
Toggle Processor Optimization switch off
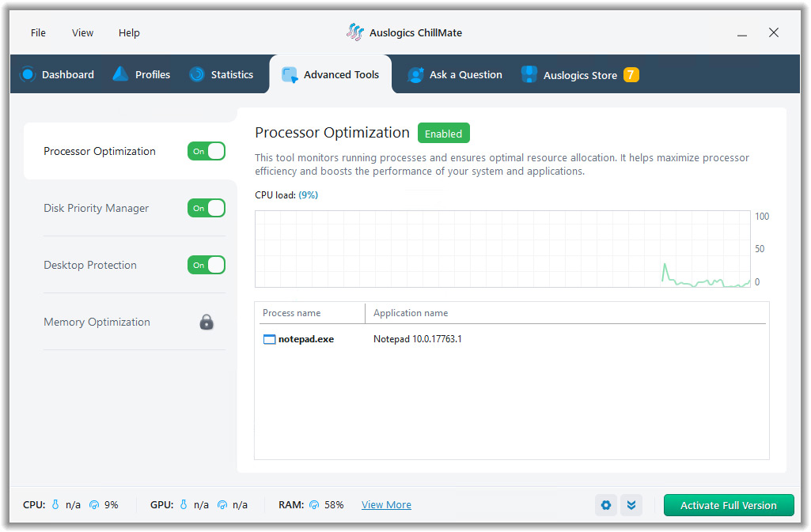(x=207, y=151)
